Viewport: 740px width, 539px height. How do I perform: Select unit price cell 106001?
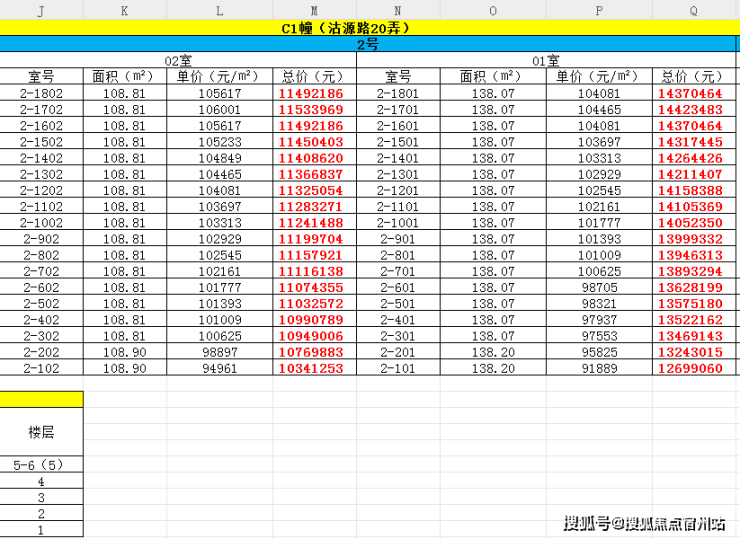pyautogui.click(x=219, y=109)
